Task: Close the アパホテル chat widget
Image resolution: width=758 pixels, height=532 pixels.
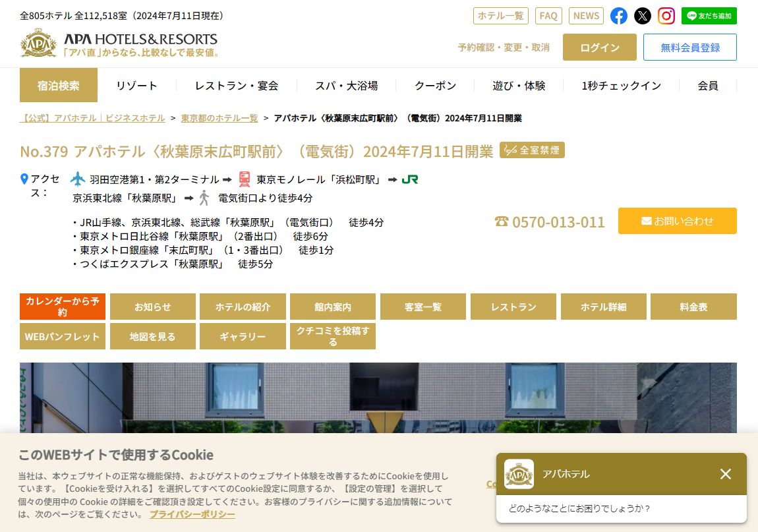Action: click(725, 474)
